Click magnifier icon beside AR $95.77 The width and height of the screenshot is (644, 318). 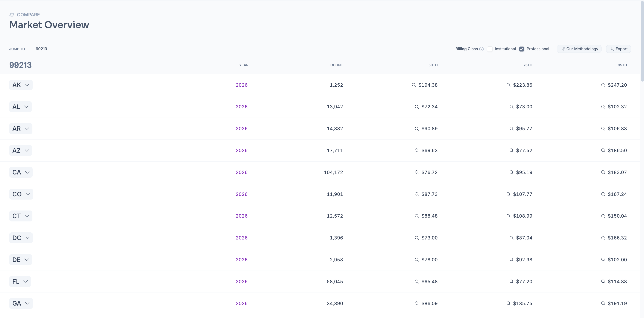[511, 129]
